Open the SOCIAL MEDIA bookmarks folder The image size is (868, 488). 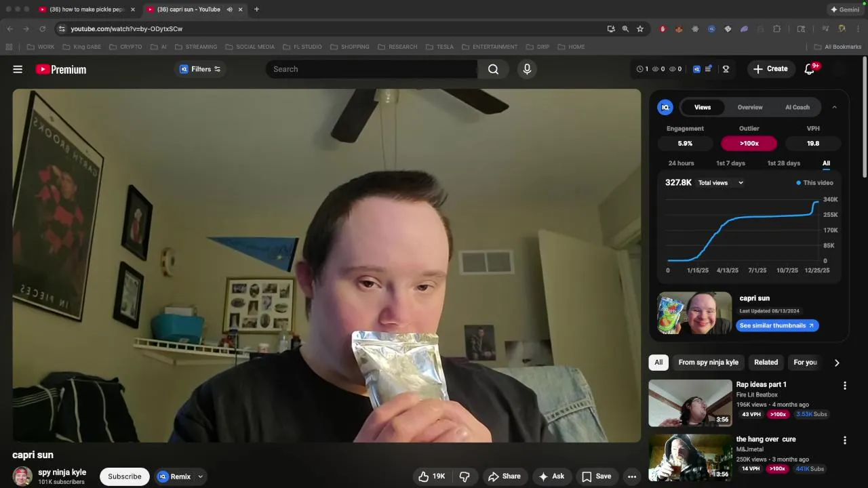click(250, 47)
